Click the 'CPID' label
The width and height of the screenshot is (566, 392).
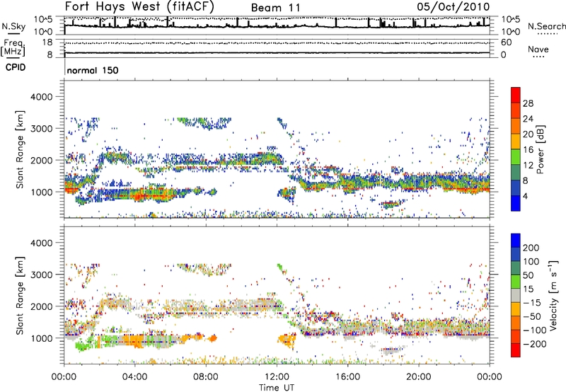click(16, 67)
